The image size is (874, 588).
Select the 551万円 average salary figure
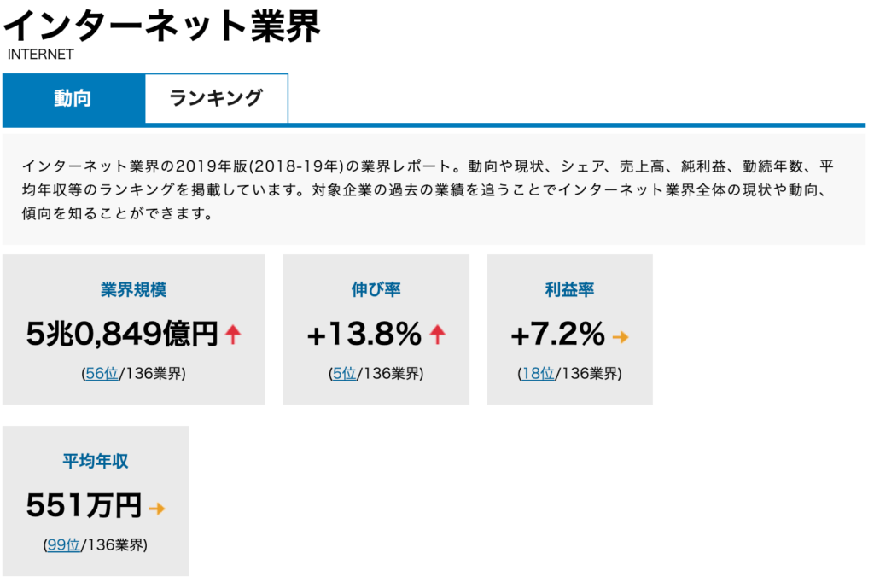pos(84,506)
